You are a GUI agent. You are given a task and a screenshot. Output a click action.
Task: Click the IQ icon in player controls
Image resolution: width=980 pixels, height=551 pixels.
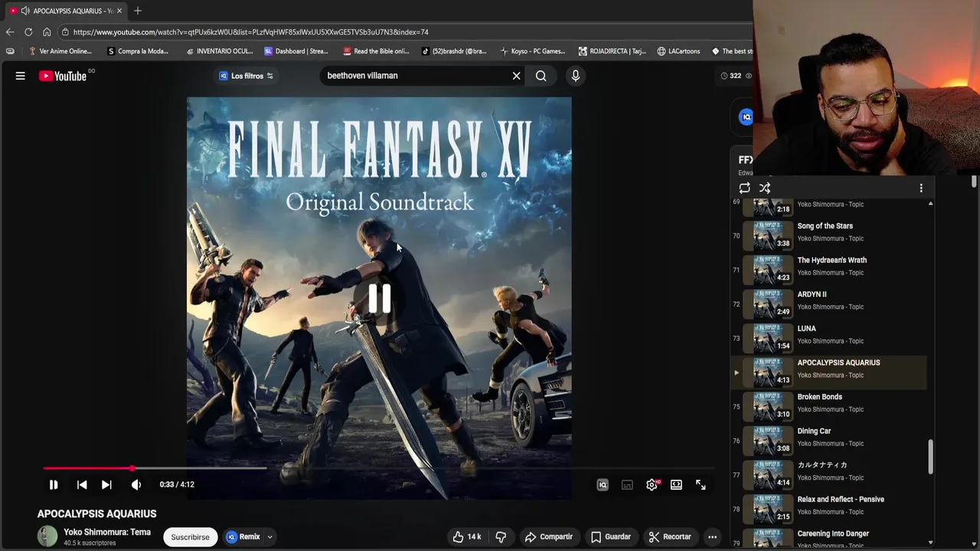[x=603, y=484]
